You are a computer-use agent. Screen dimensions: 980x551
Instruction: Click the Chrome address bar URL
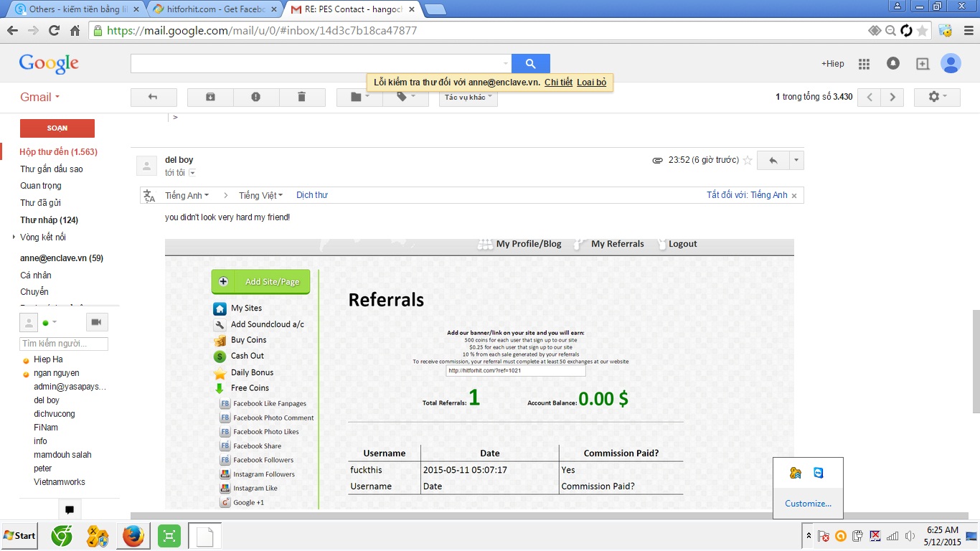[262, 31]
